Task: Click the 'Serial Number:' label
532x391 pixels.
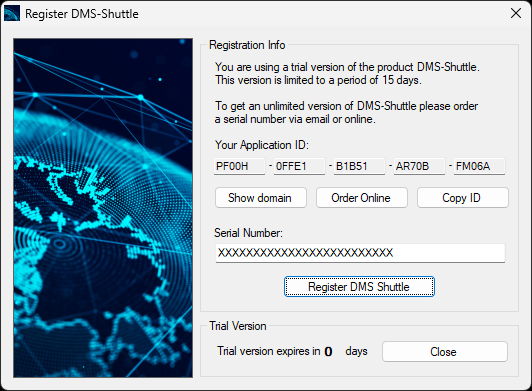Action: point(248,233)
